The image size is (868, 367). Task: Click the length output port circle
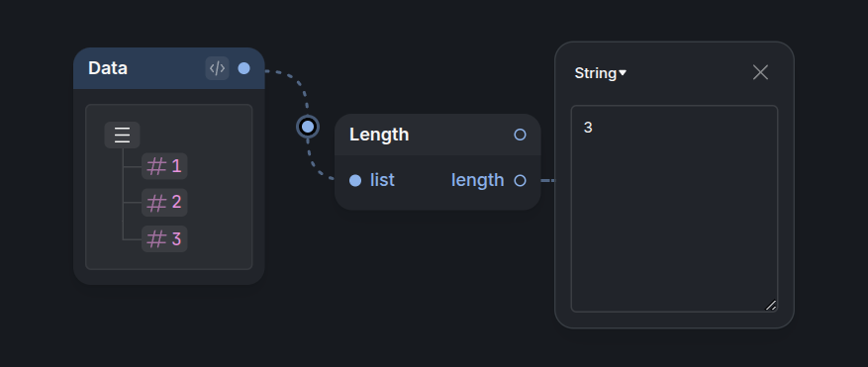point(520,180)
